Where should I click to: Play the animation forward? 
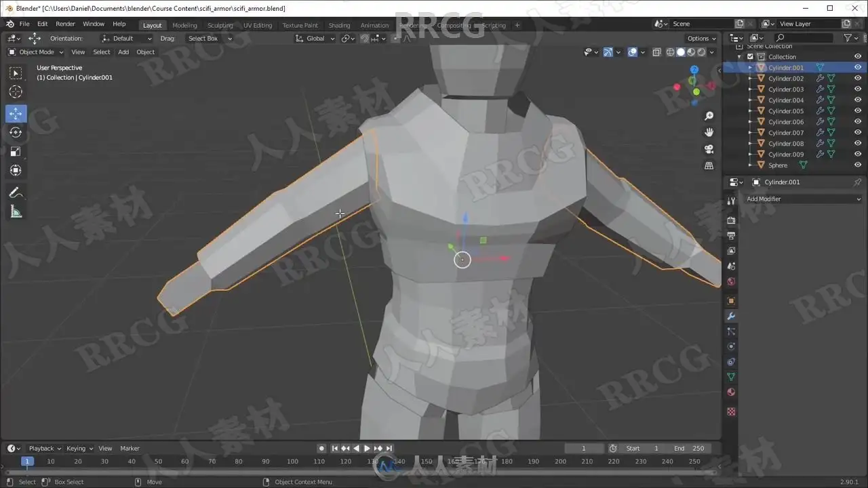tap(367, 449)
